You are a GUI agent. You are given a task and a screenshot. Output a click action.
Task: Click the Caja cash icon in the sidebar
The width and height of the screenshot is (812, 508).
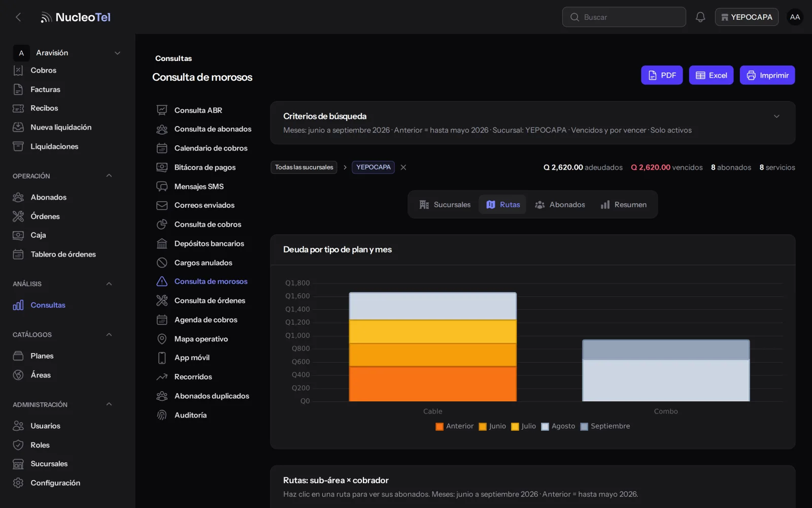coord(18,235)
